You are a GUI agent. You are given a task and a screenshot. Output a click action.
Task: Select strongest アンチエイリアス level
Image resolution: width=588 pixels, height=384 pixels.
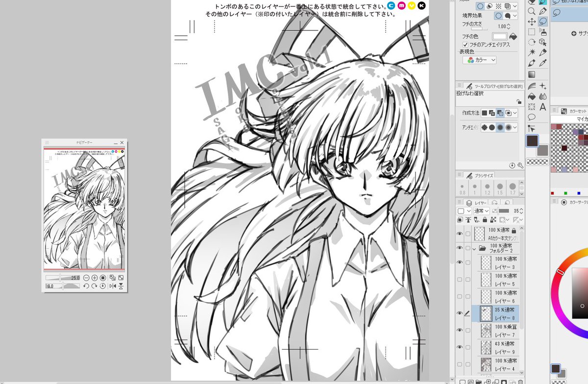509,127
